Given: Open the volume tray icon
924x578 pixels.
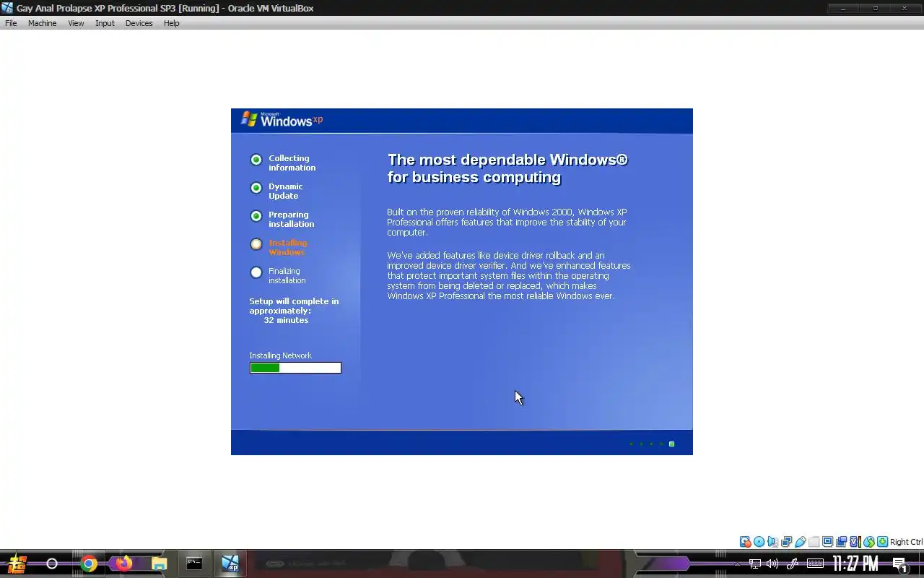Looking at the screenshot, I should (772, 564).
